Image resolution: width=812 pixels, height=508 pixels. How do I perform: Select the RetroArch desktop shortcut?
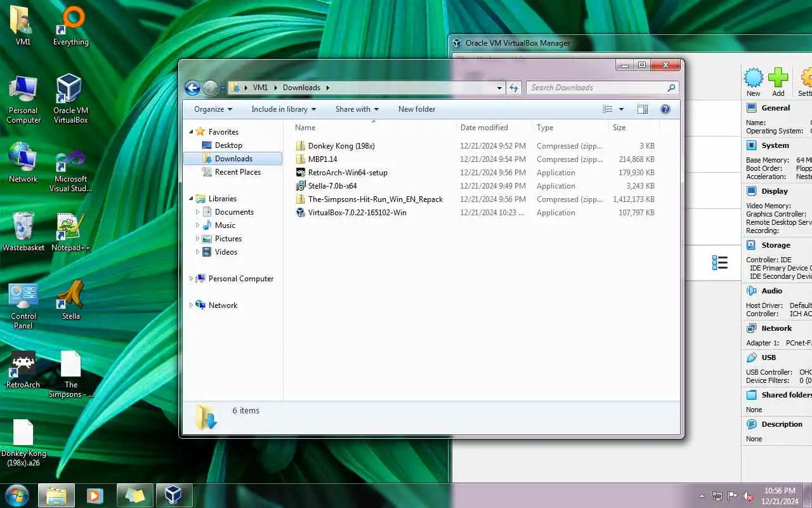[23, 369]
